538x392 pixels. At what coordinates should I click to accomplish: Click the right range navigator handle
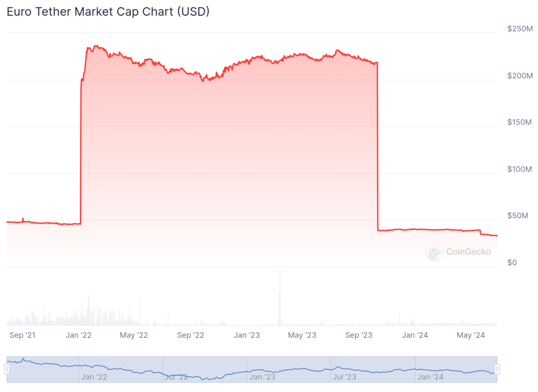pyautogui.click(x=497, y=369)
